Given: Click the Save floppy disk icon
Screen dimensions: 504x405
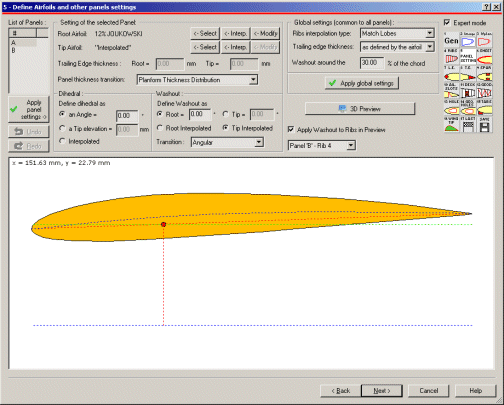Looking at the screenshot, I should [484, 124].
